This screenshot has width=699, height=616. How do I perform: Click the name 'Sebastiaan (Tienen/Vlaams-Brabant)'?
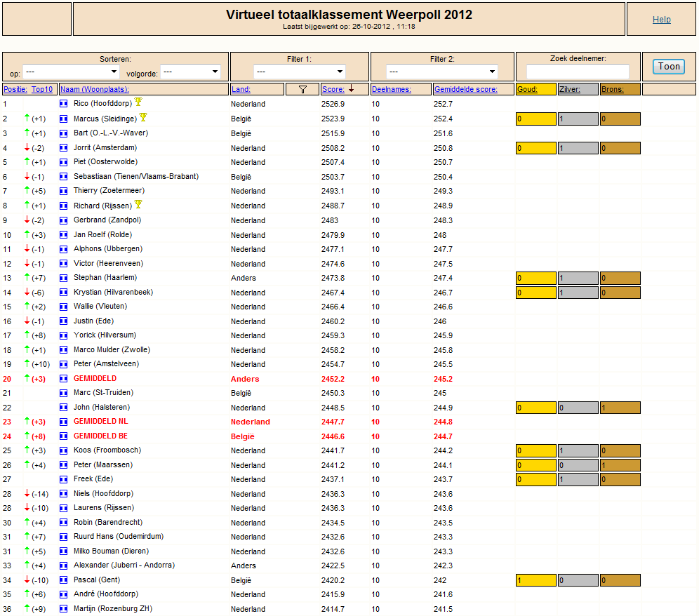(136, 177)
